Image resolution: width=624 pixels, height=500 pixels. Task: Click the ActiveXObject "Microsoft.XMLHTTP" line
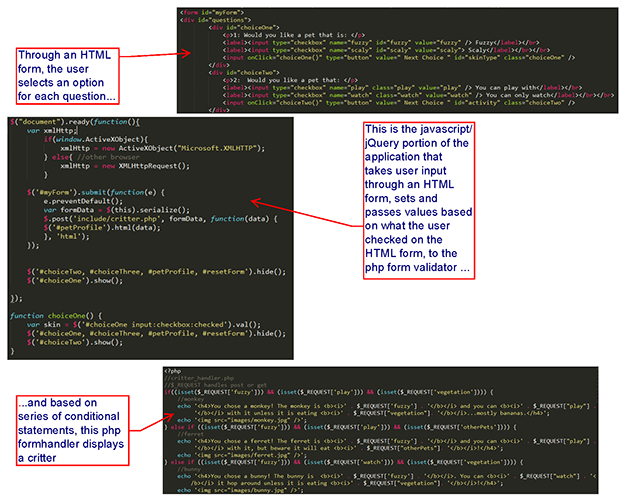(x=128, y=146)
